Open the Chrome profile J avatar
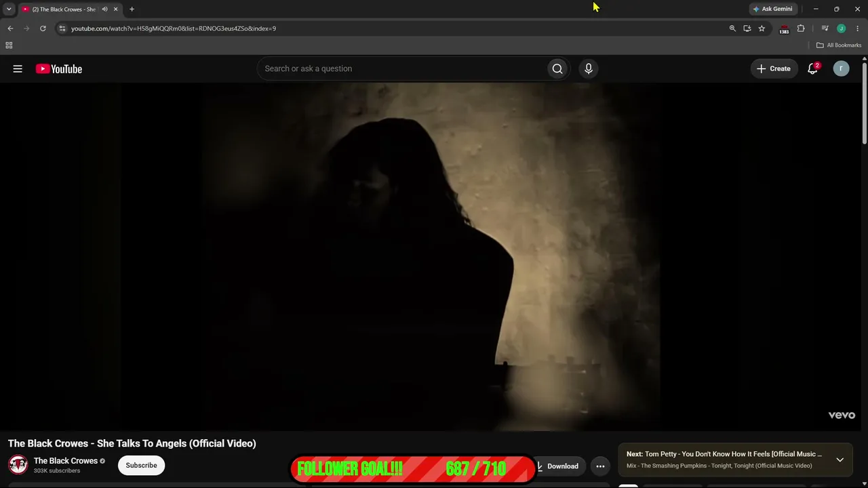 click(841, 28)
